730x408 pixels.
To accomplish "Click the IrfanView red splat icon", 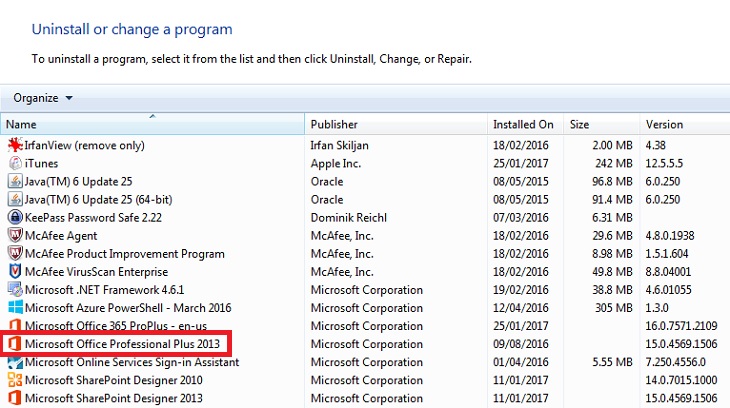I will point(15,145).
